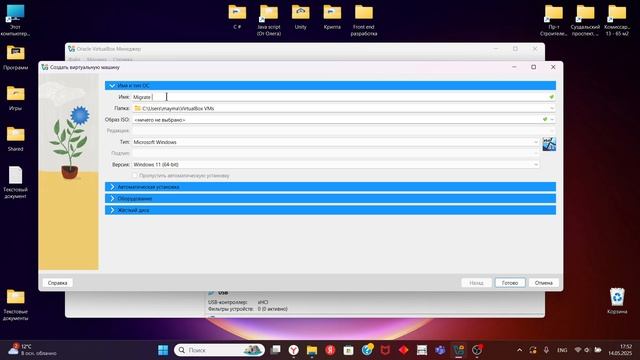
Task: Click the taskbar Поиск search box
Action: [x=219, y=350]
